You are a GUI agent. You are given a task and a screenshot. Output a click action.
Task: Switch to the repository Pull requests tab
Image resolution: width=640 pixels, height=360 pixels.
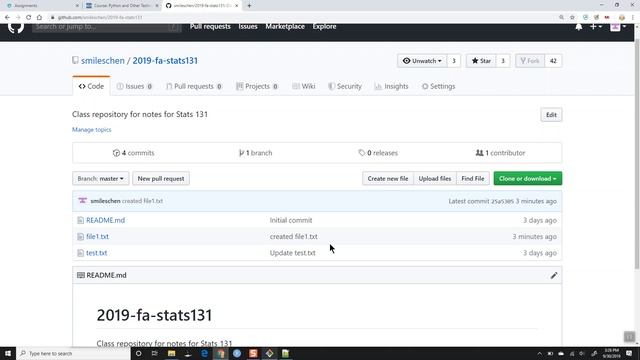pyautogui.click(x=194, y=86)
